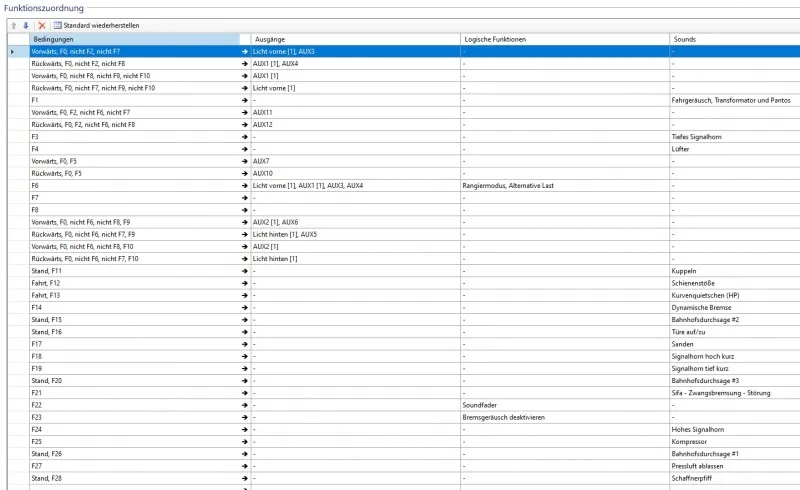Click the selected row indicator triangle
Viewport: 800px width, 490px height.
(12, 52)
